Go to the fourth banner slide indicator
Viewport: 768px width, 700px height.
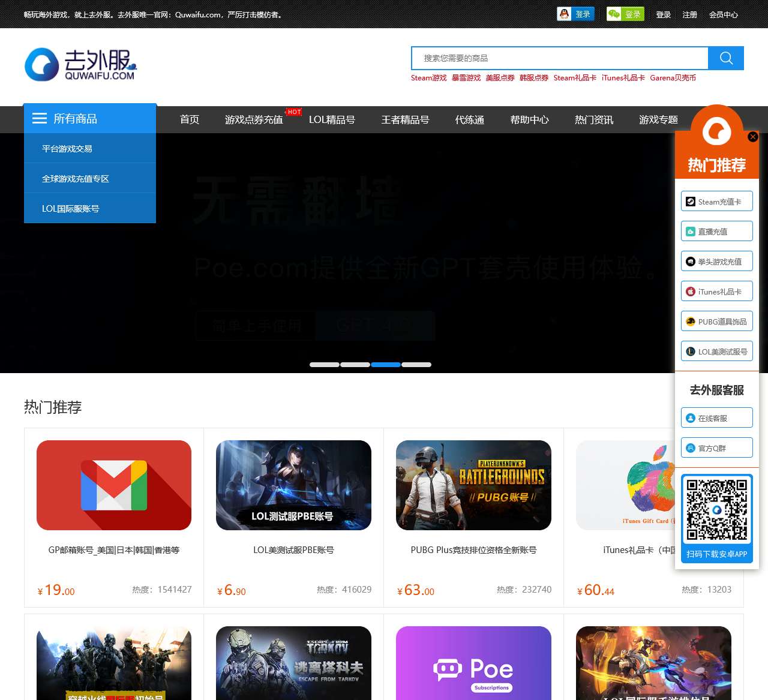[416, 365]
